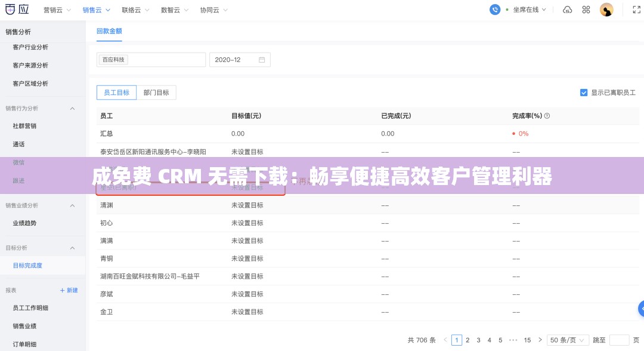
Task: Select 目标完成度 in the sidebar
Action: click(27, 265)
